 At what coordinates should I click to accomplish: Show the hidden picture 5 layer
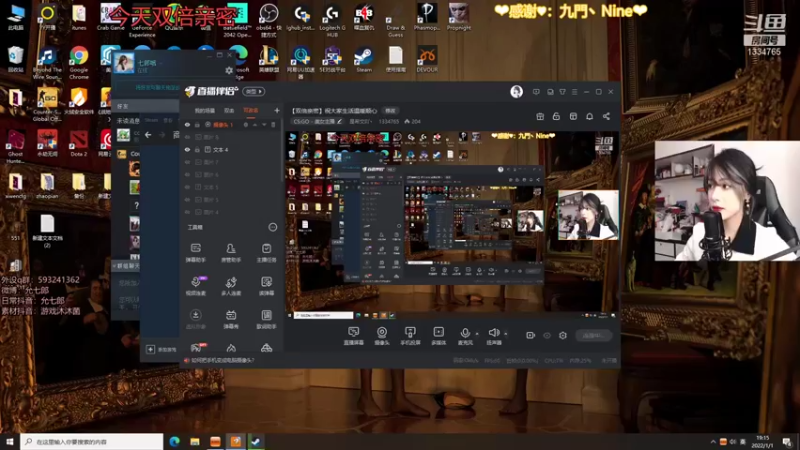coord(187,199)
